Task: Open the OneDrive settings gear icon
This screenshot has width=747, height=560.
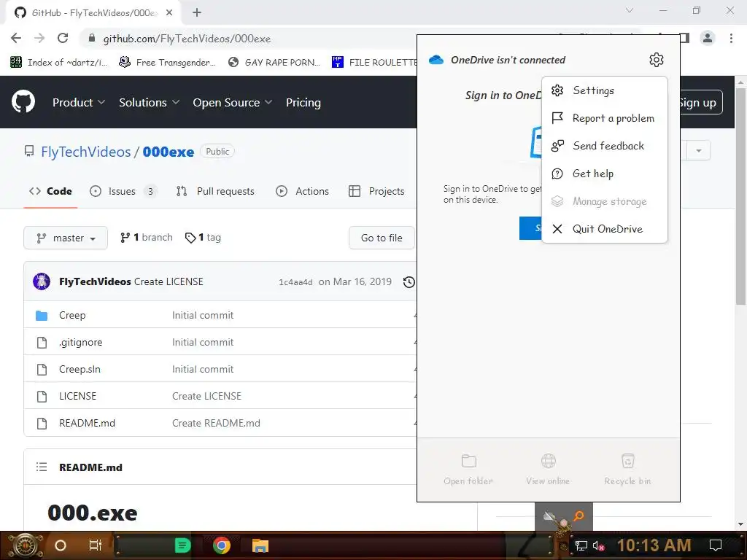Action: (x=656, y=60)
